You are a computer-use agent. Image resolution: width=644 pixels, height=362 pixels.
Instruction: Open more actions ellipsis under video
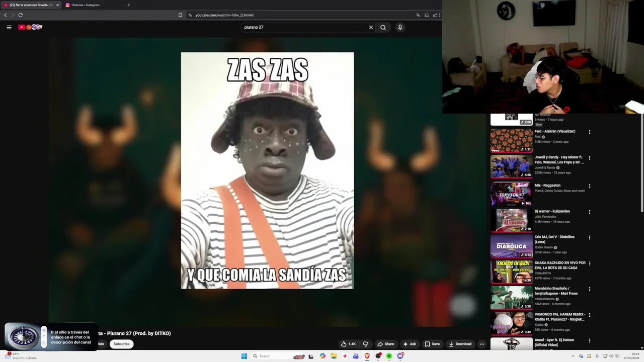481,344
